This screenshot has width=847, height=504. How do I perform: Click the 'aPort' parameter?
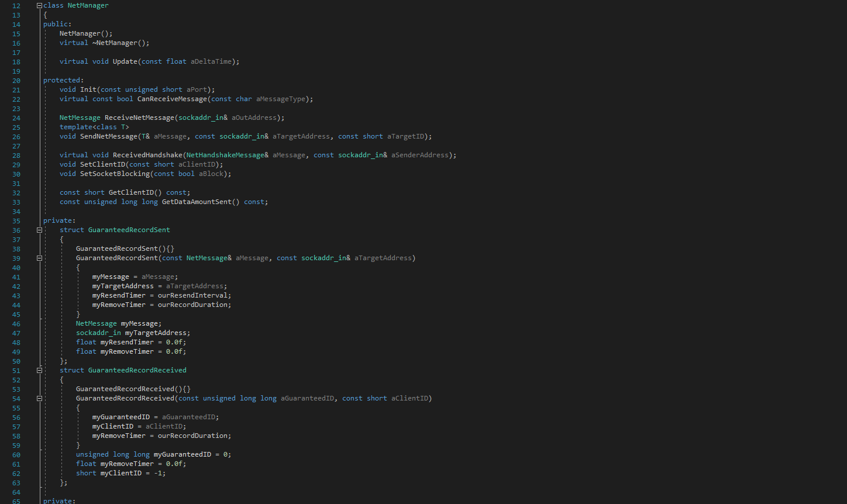click(x=197, y=89)
